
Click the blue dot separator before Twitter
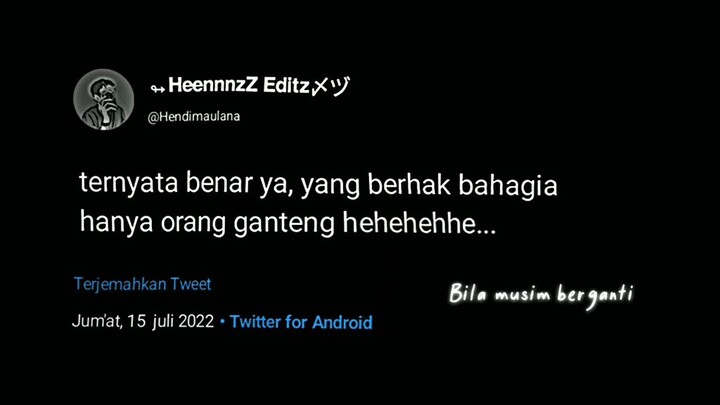tap(223, 321)
